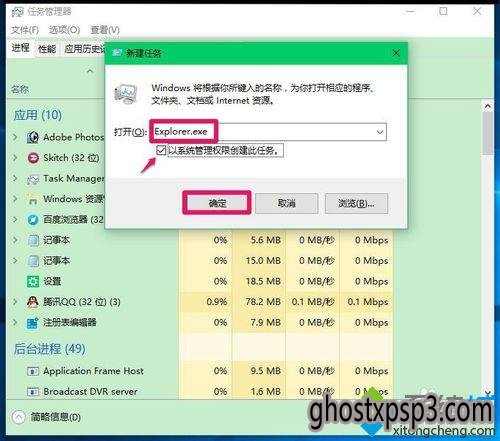
Task: Switch to the 应用历史记录 tab
Action: 83,49
